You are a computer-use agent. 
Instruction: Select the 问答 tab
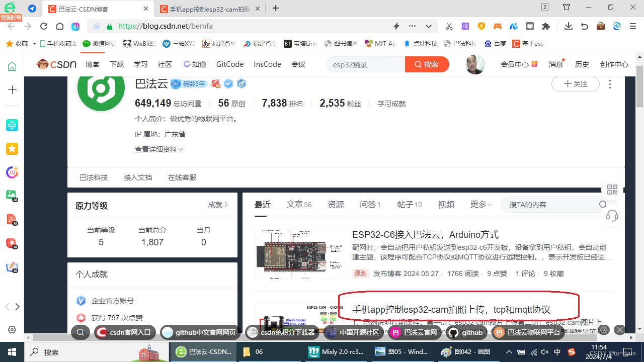click(x=370, y=204)
